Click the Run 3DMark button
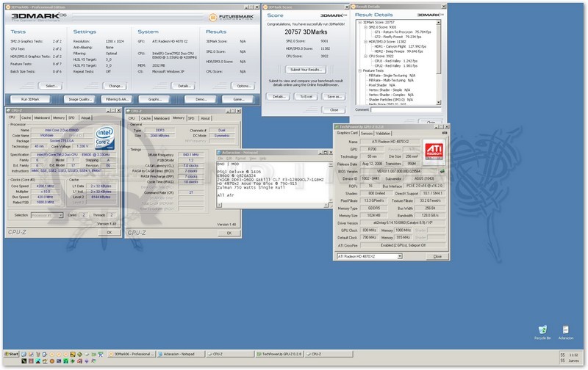 pyautogui.click(x=30, y=99)
